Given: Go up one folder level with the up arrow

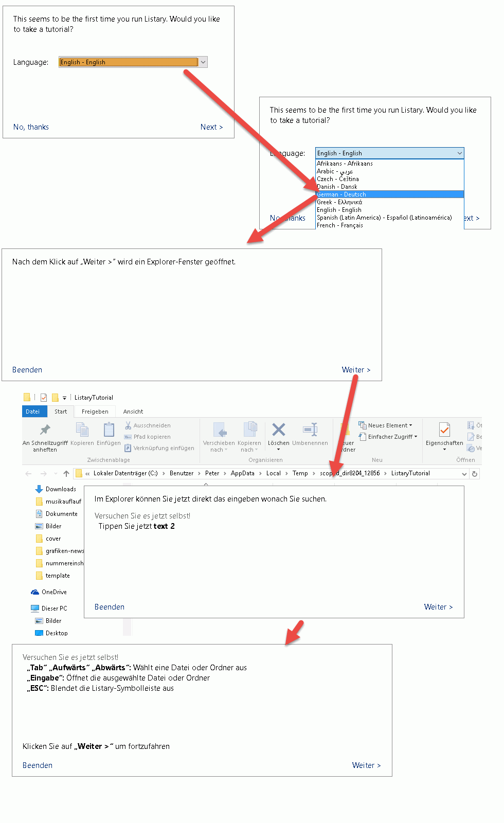Looking at the screenshot, I should tap(66, 474).
